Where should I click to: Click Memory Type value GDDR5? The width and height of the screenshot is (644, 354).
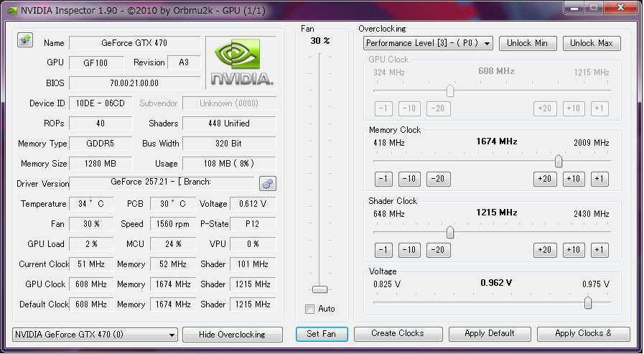[x=101, y=144]
